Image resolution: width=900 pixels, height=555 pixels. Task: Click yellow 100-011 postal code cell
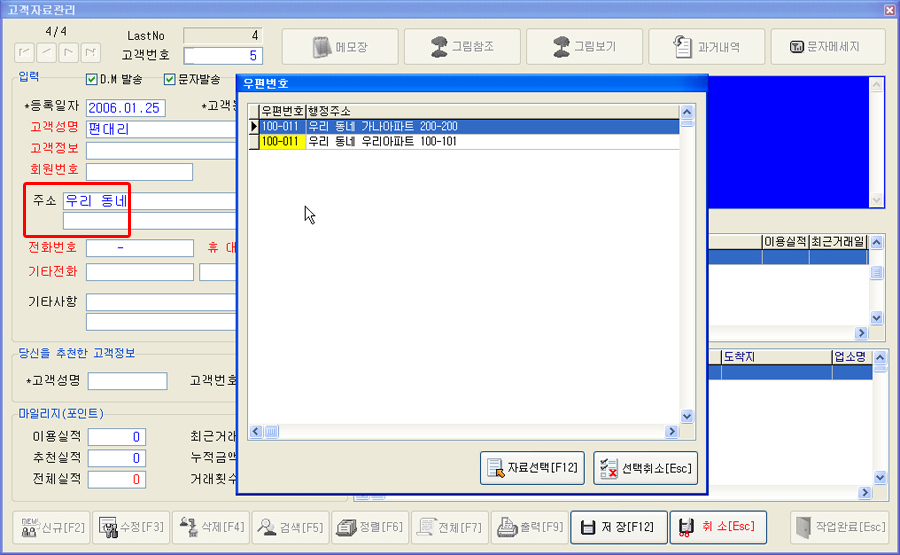[282, 141]
